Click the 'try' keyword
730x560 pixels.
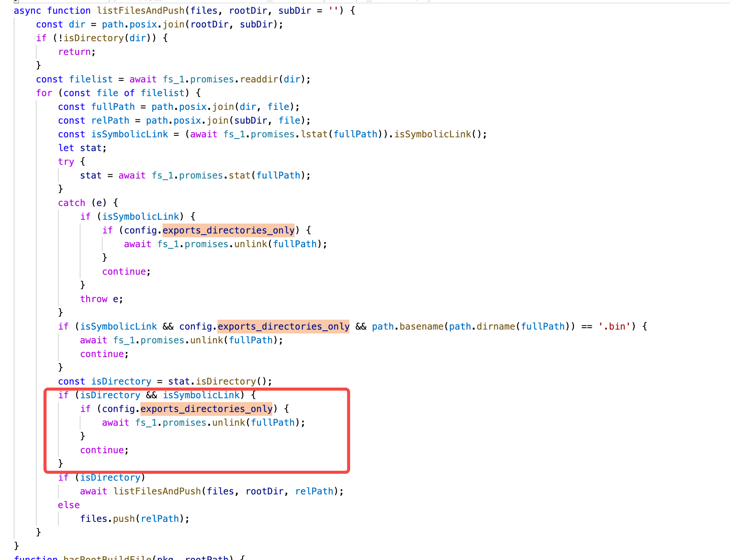[x=66, y=162]
